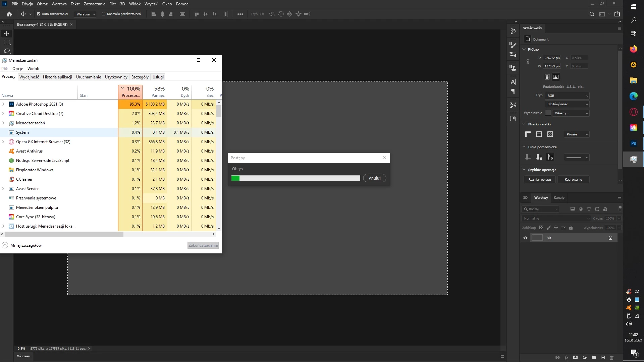Toggle the rulers icon in Miarki i siatki
Image resolution: width=644 pixels, height=362 pixels.
coord(528,134)
